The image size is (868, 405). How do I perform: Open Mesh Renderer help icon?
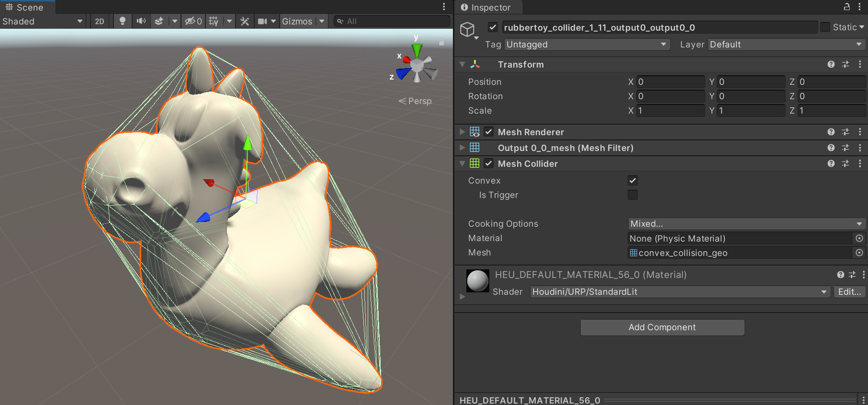point(831,132)
